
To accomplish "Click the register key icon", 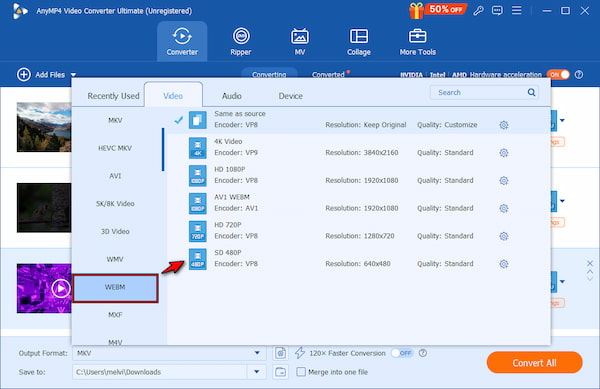I will click(478, 10).
